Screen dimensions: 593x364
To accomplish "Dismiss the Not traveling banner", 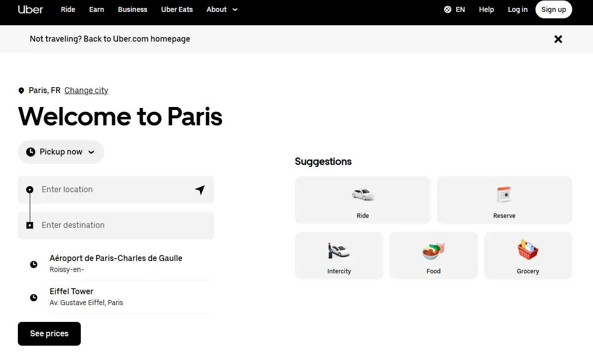I will click(x=558, y=39).
